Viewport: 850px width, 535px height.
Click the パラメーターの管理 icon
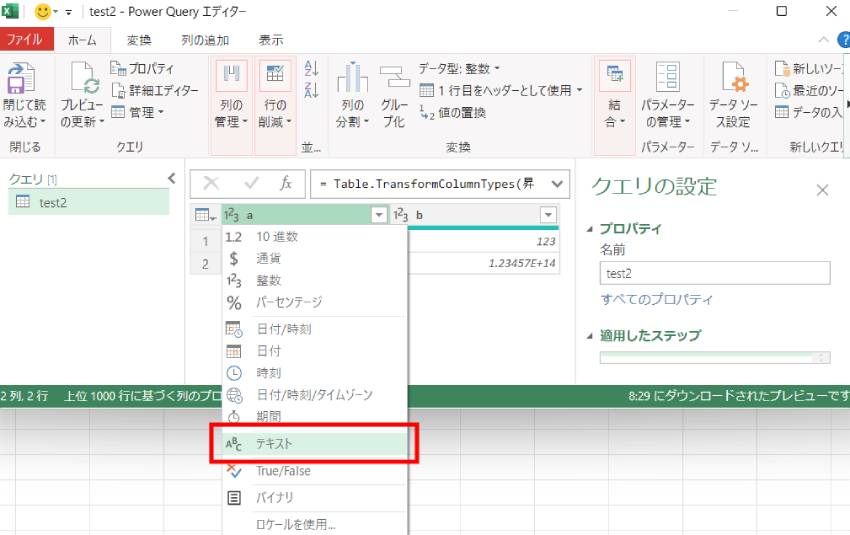(x=668, y=76)
